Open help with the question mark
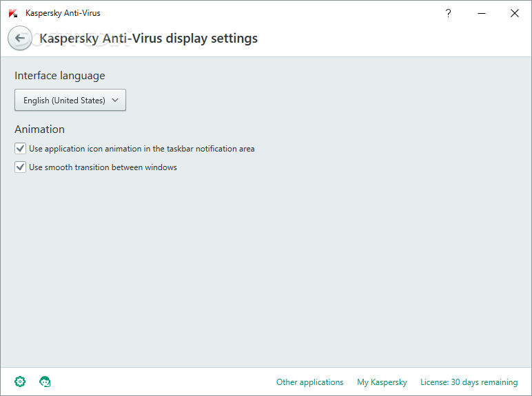The image size is (532, 396). 448,13
